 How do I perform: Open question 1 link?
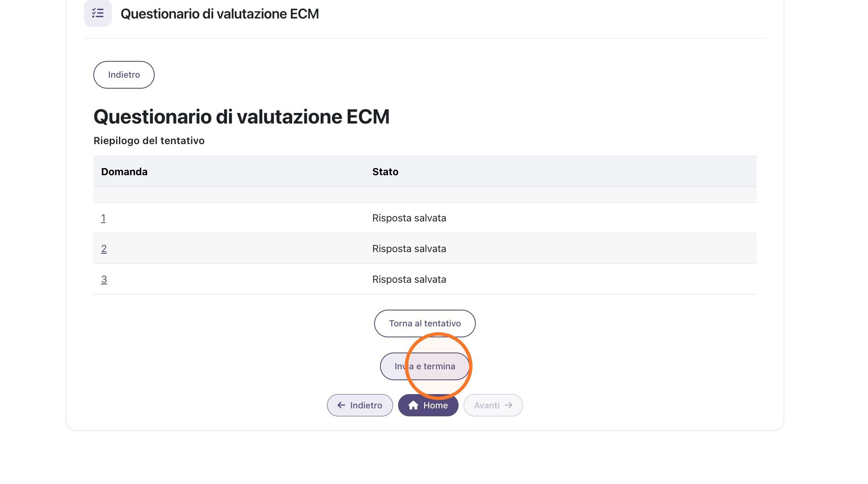pyautogui.click(x=103, y=218)
